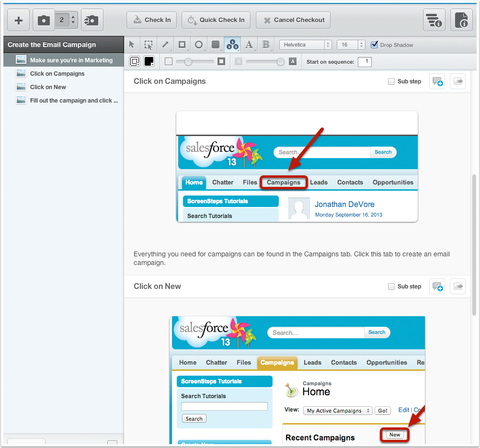Click the thick stroke width icon
The height and width of the screenshot is (448, 480).
[x=221, y=61]
